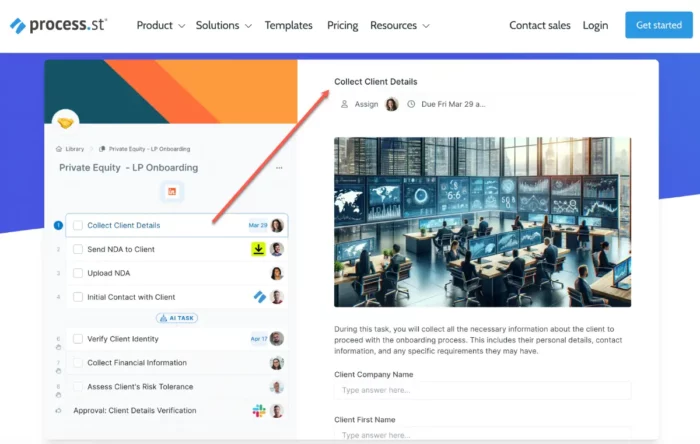Click the green download icon on Send NDA
The image size is (700, 444).
click(x=257, y=249)
